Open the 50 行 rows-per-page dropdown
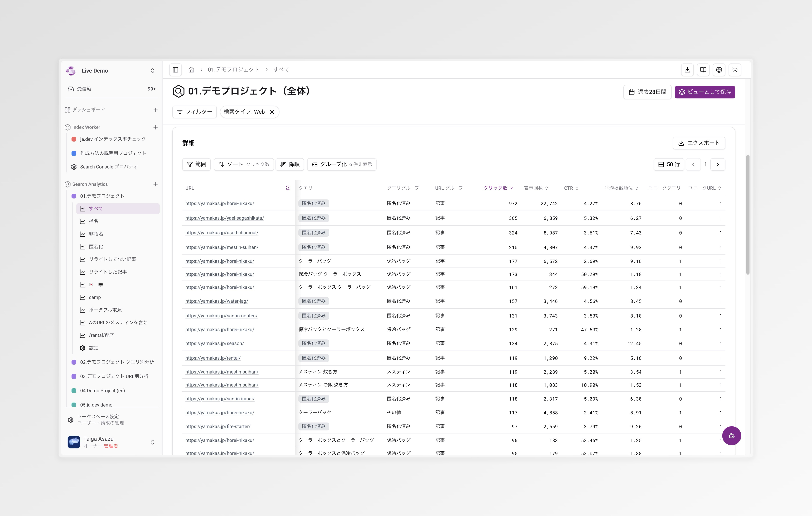The image size is (812, 516). (669, 165)
